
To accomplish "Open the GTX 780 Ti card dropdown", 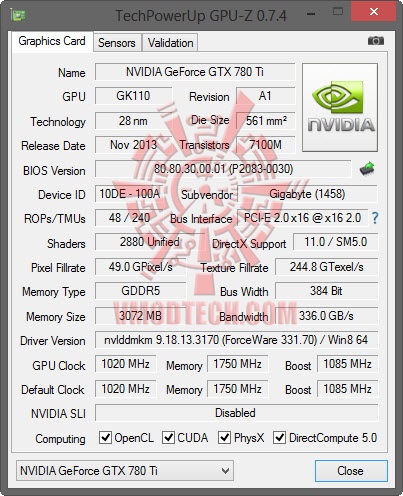I will pos(125,471).
